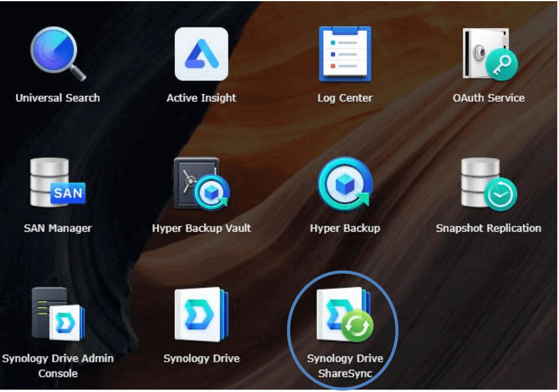Click the "SAN Manager" label
Viewport: 559px width, 392px height.
(x=58, y=228)
